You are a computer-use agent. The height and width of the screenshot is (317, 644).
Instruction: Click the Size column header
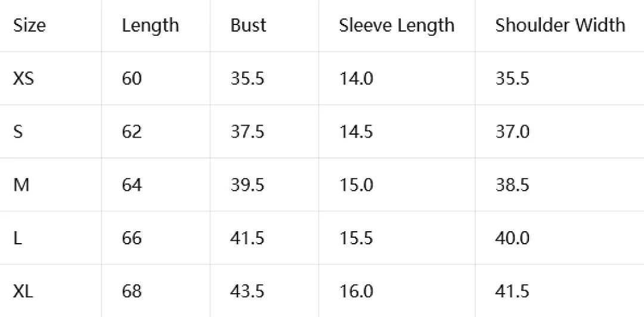point(30,26)
